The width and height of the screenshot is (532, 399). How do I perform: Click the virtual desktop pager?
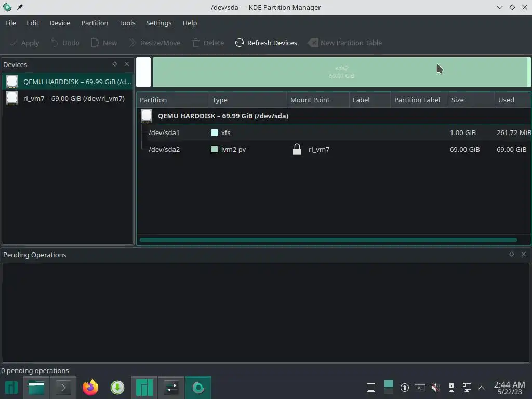(x=389, y=388)
